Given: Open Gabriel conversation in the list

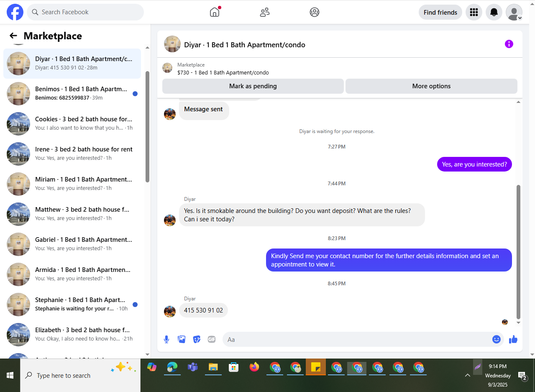Looking at the screenshot, I should point(72,244).
